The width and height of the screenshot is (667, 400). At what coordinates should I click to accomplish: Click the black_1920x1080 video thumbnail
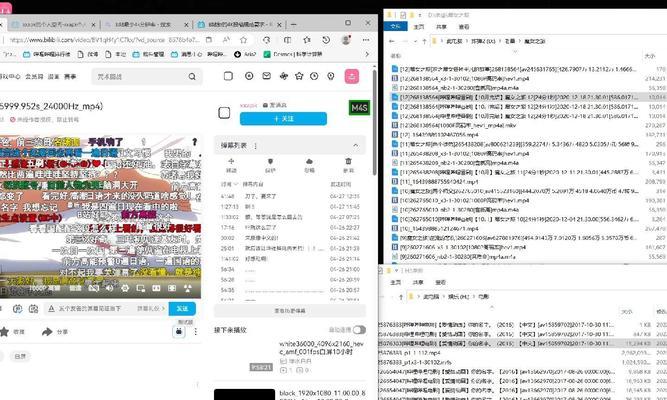tap(245, 394)
